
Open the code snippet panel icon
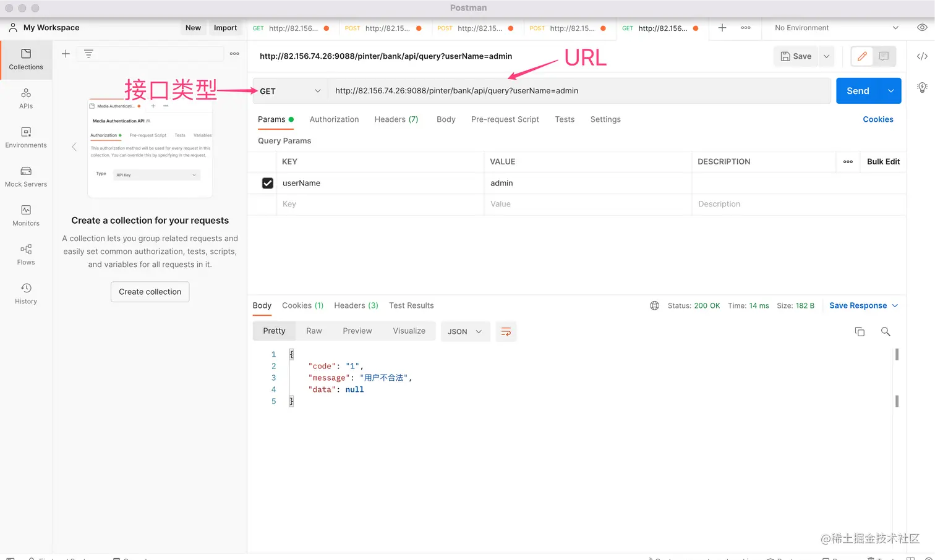(922, 56)
